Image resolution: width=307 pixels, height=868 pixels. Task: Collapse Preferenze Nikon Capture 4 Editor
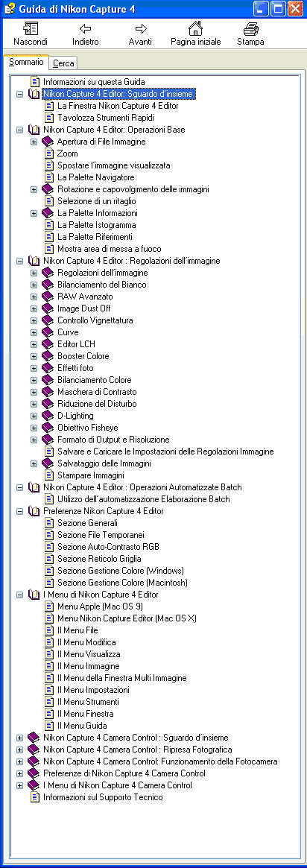(x=20, y=511)
